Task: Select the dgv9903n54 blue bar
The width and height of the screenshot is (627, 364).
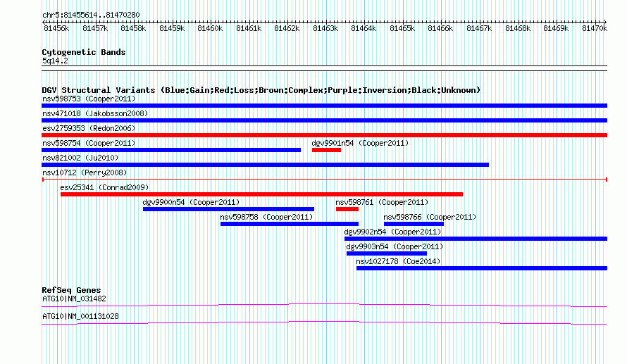Action: tap(387, 253)
